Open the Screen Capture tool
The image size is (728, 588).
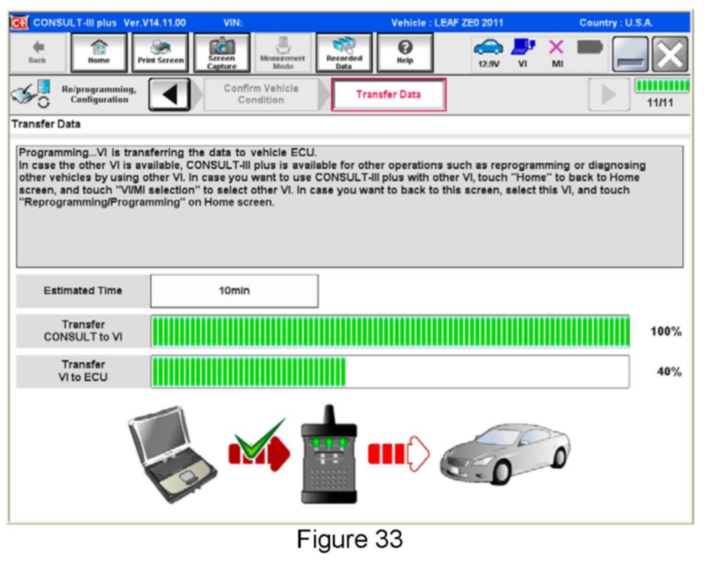pyautogui.click(x=222, y=52)
